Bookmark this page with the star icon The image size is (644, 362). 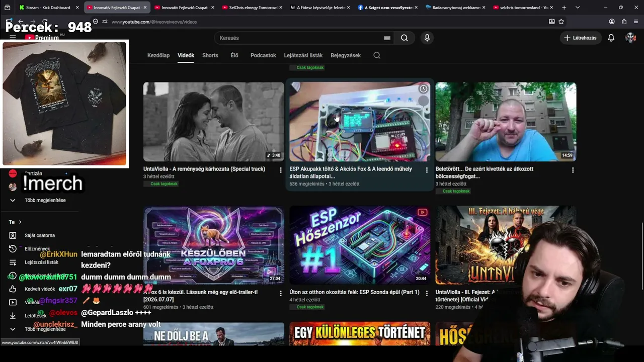[x=561, y=22]
